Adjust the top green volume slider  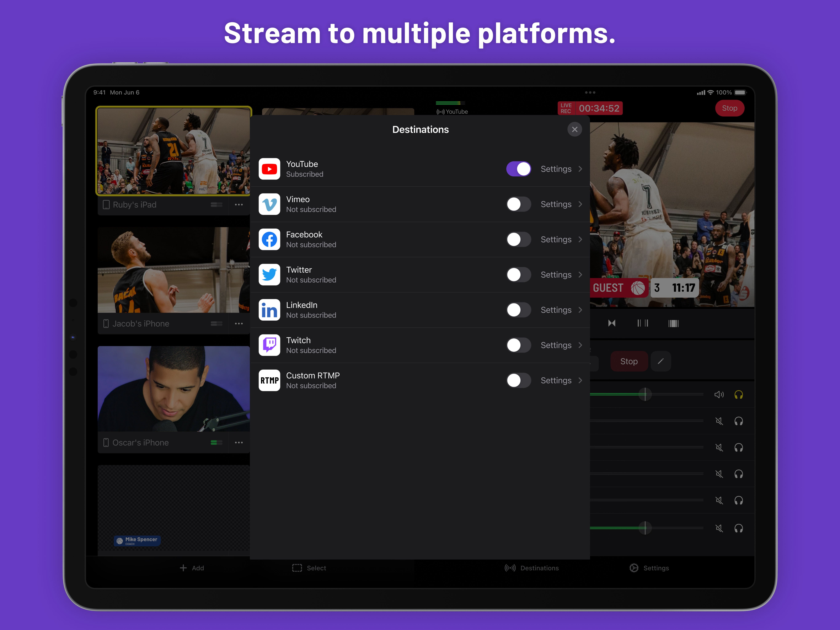coord(645,394)
